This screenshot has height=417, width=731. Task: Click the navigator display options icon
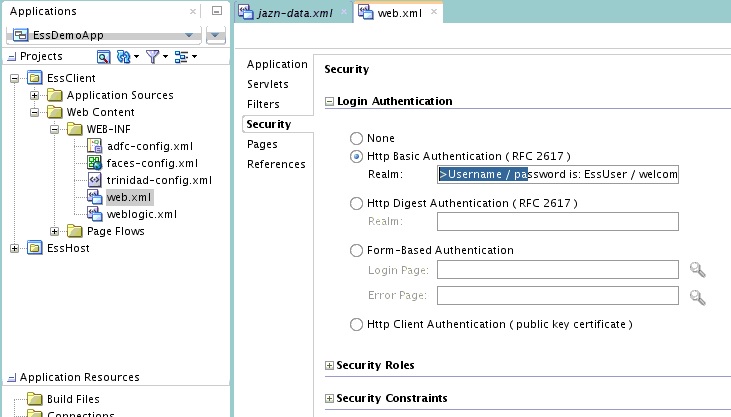[x=181, y=57]
